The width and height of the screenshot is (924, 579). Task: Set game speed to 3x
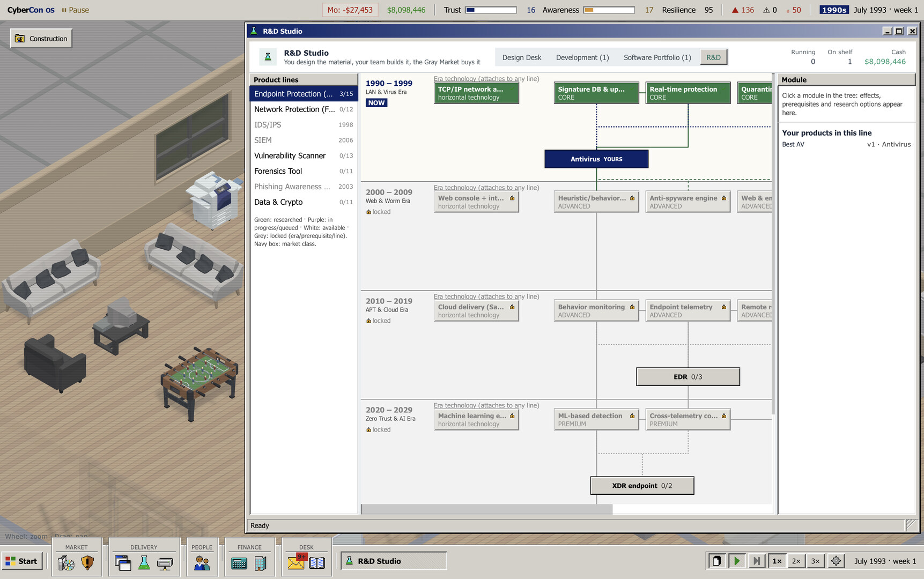coord(816,561)
